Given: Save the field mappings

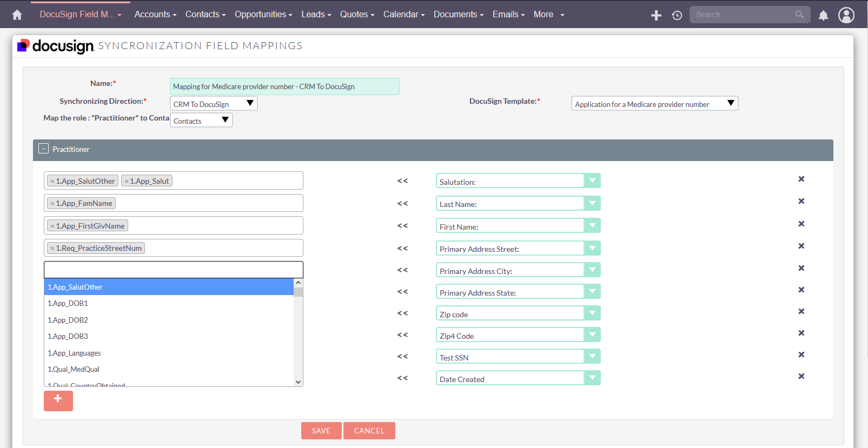Looking at the screenshot, I should coord(321,431).
